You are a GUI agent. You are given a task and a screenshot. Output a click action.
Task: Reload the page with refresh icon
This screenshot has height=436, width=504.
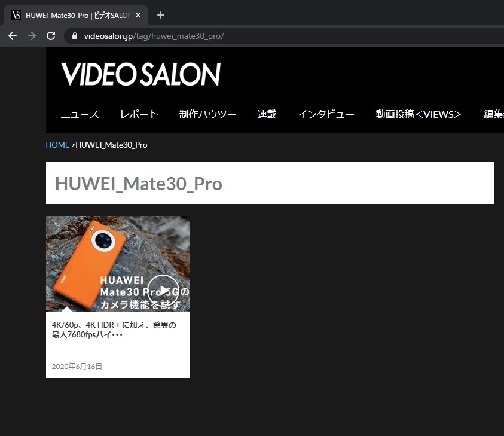tap(51, 36)
